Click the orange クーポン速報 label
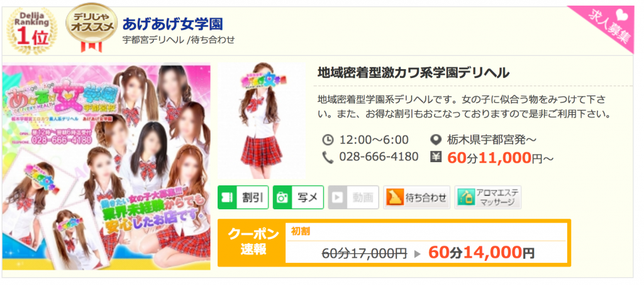The image size is (644, 286). [x=252, y=243]
